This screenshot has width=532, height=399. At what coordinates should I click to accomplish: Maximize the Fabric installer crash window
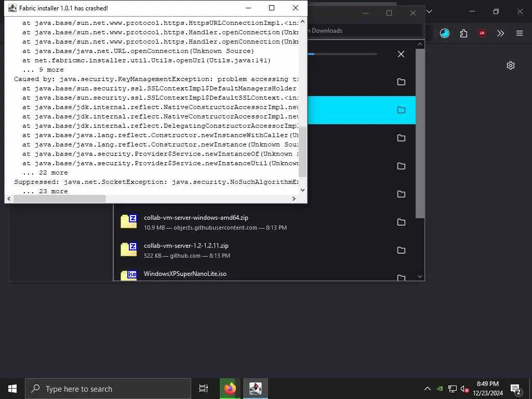coord(271,8)
